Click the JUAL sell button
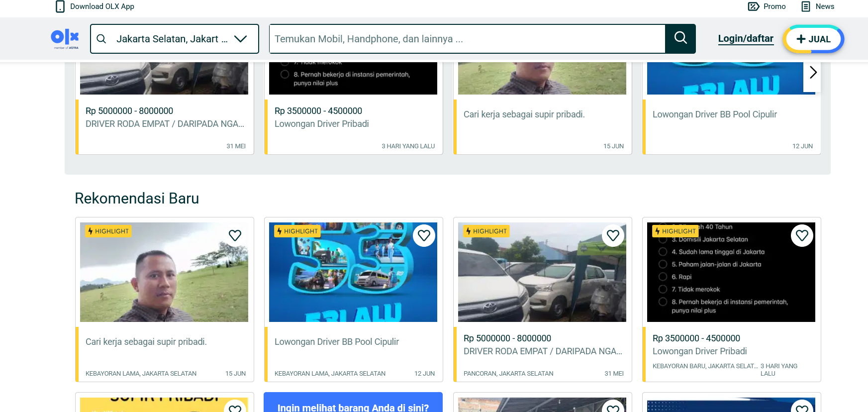This screenshot has height=412, width=868. tap(814, 39)
